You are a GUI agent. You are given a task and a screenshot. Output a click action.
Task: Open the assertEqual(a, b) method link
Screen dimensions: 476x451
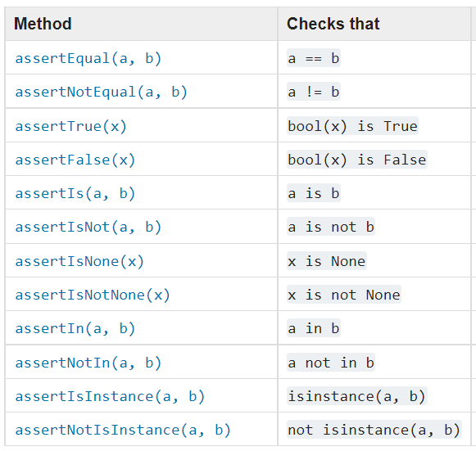pyautogui.click(x=88, y=58)
